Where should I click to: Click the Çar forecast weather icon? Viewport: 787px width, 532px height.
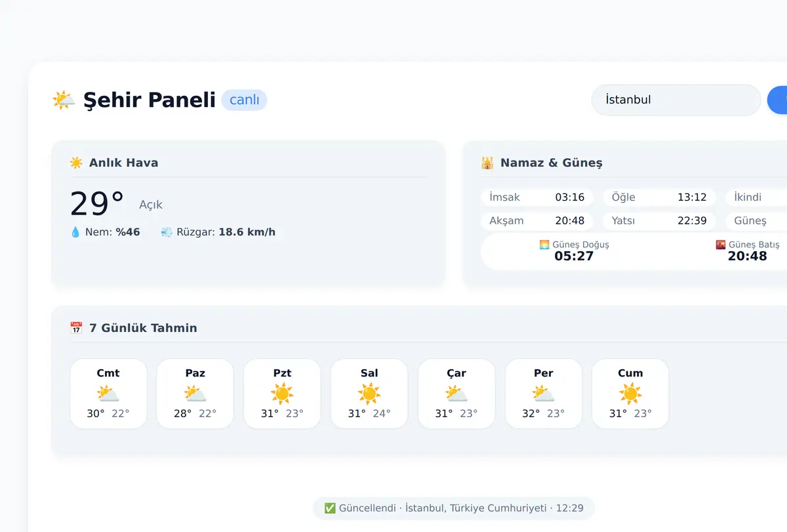pos(456,394)
